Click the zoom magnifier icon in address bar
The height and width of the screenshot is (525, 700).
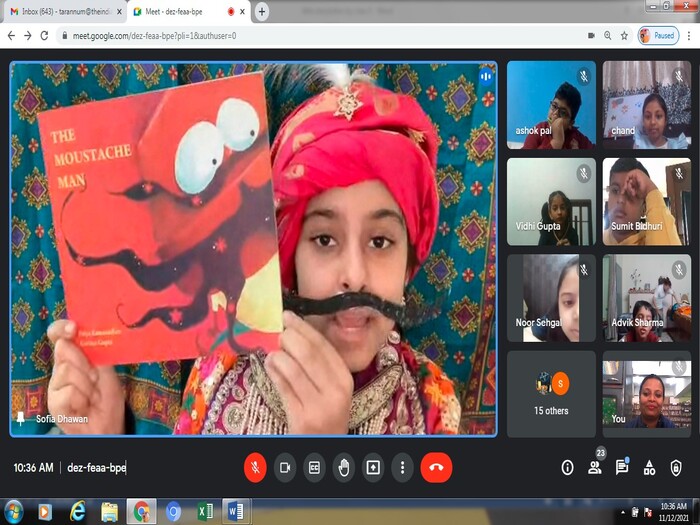(x=608, y=36)
